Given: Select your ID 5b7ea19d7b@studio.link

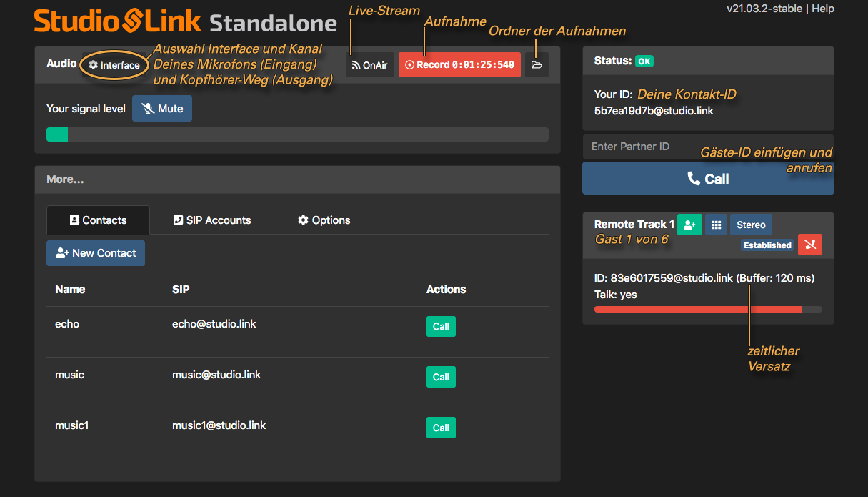Looking at the screenshot, I should tap(654, 111).
